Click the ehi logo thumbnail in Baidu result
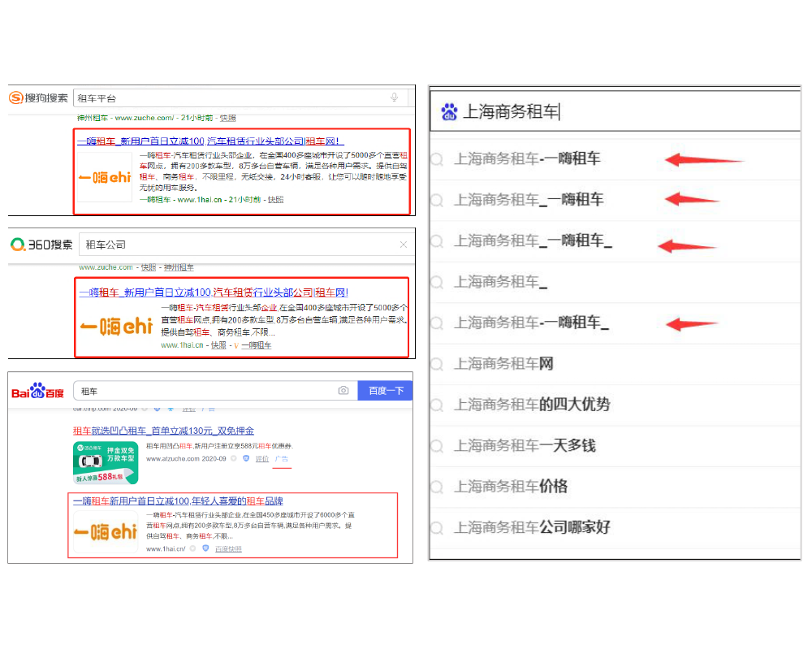The width and height of the screenshot is (812, 650). coord(106,532)
